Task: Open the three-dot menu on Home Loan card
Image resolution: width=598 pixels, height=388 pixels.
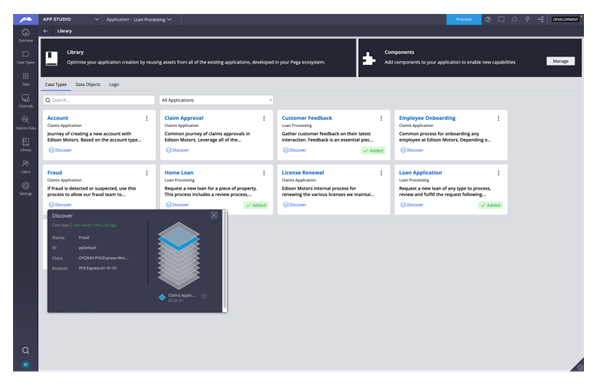Action: click(x=264, y=173)
